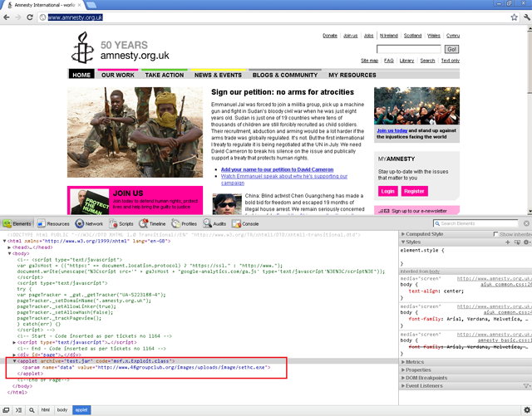Open OUR WORK navigation tab
This screenshot has height=416, width=532.
pyautogui.click(x=118, y=75)
